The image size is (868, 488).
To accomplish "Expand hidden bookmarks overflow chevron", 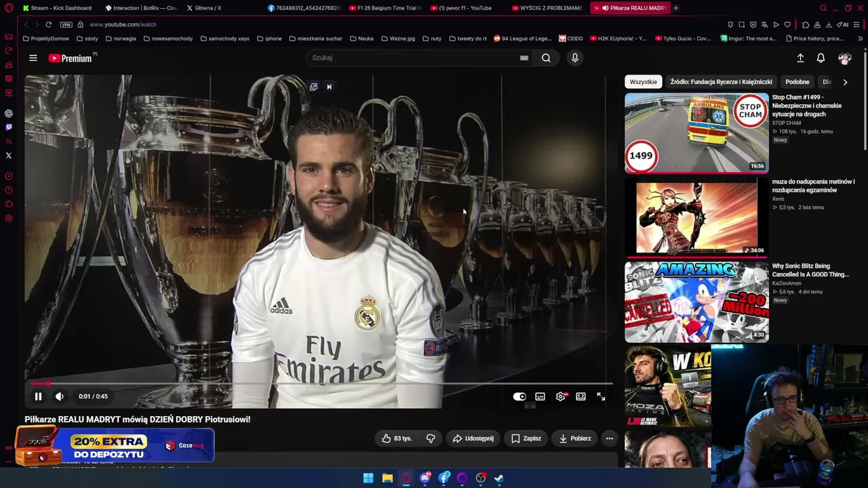I will click(x=860, y=39).
